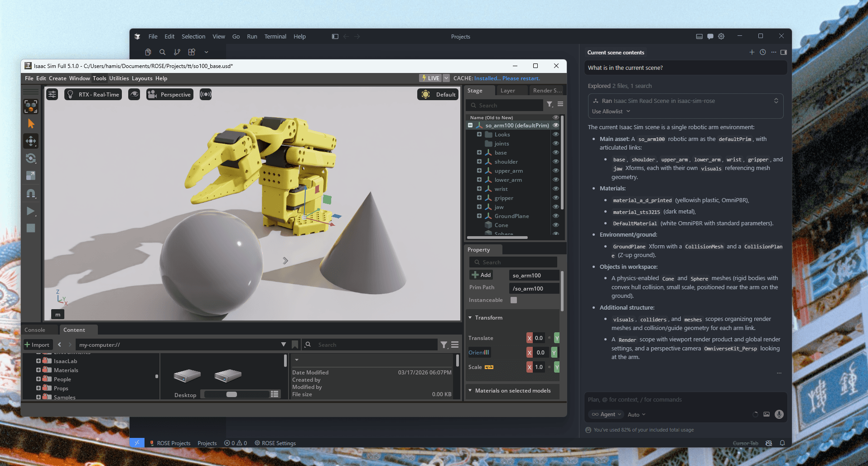868x466 pixels.
Task: Collapse the Transform property section
Action: [470, 317]
